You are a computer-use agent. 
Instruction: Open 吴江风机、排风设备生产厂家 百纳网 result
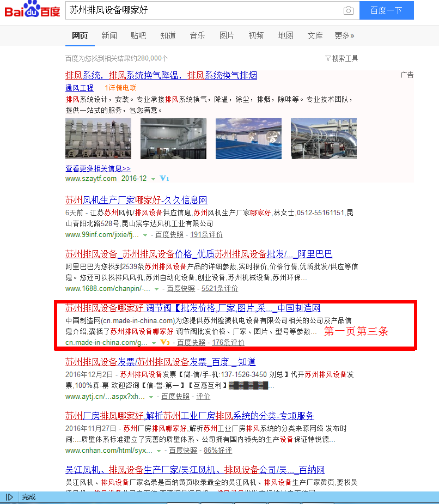(x=195, y=470)
